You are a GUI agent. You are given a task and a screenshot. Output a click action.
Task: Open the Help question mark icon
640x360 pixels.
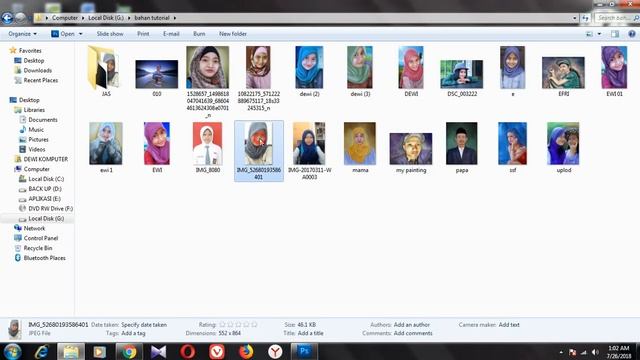coord(632,34)
